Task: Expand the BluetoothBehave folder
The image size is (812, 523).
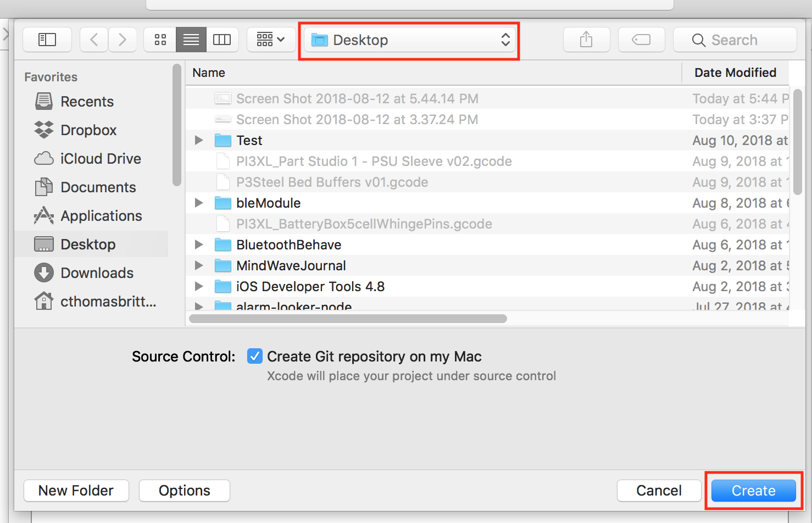Action: pyautogui.click(x=198, y=244)
